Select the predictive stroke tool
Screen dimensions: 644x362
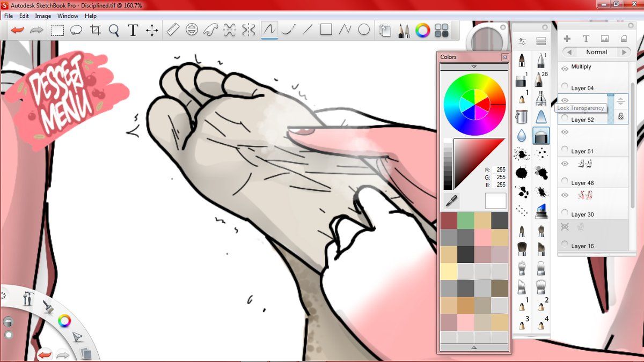(289, 30)
